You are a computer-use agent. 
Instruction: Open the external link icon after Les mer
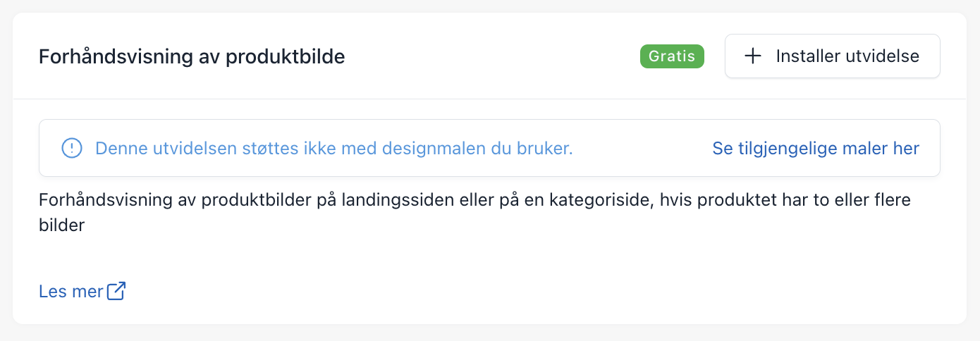tap(116, 291)
